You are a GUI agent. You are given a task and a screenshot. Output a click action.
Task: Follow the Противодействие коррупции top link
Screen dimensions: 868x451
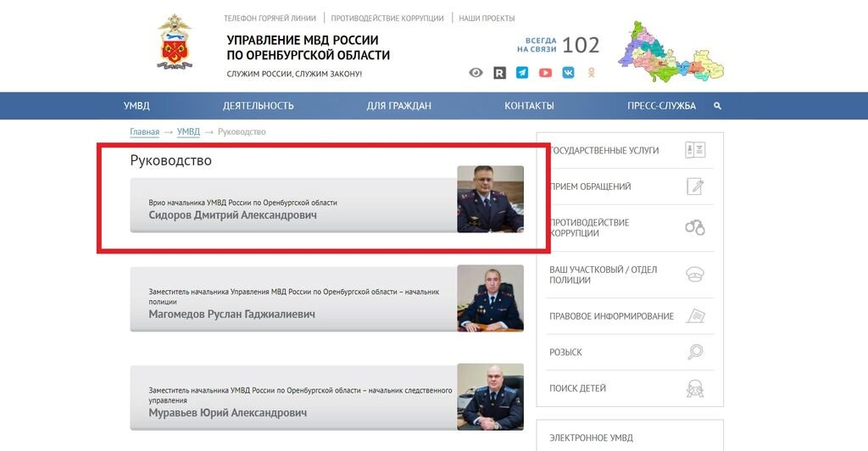point(387,19)
